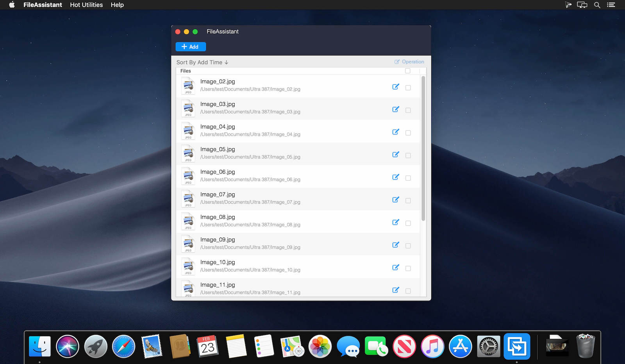Check the box for Image_10.jpg
625x364 pixels.
408,269
